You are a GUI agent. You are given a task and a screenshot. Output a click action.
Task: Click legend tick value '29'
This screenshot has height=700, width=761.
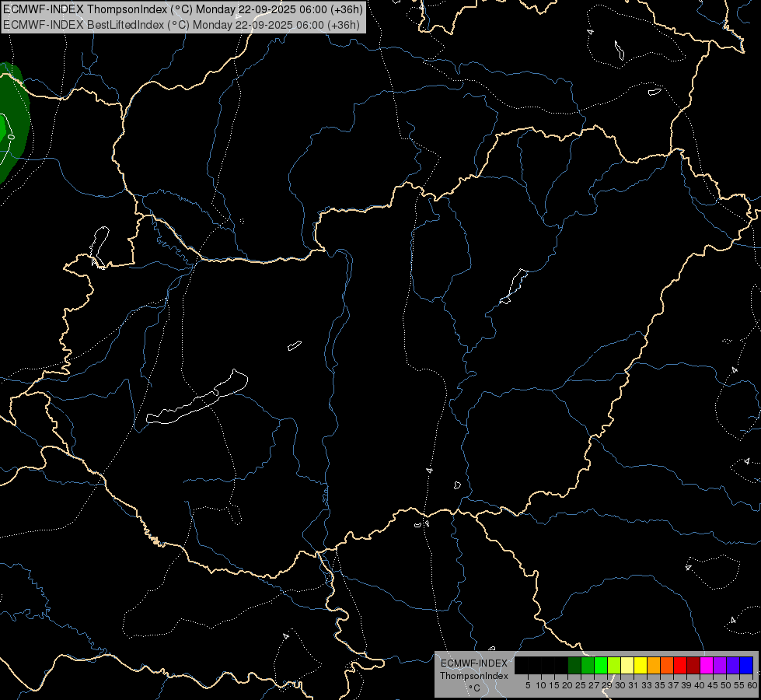[607, 685]
